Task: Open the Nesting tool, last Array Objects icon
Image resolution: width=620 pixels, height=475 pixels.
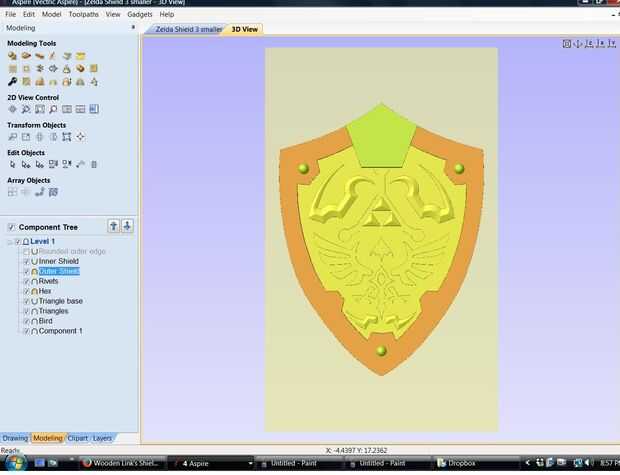Action: pos(53,192)
